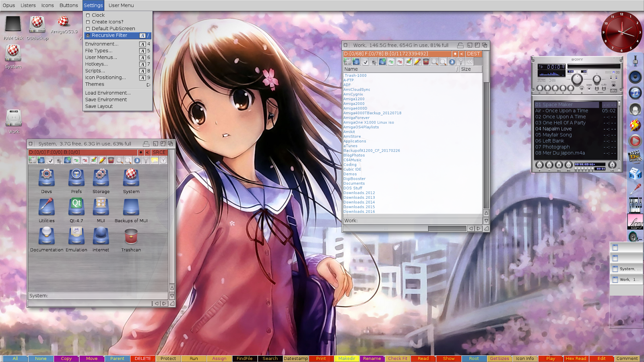
Task: Click the key protect icon in Work lister toolbar
Action: 461,62
